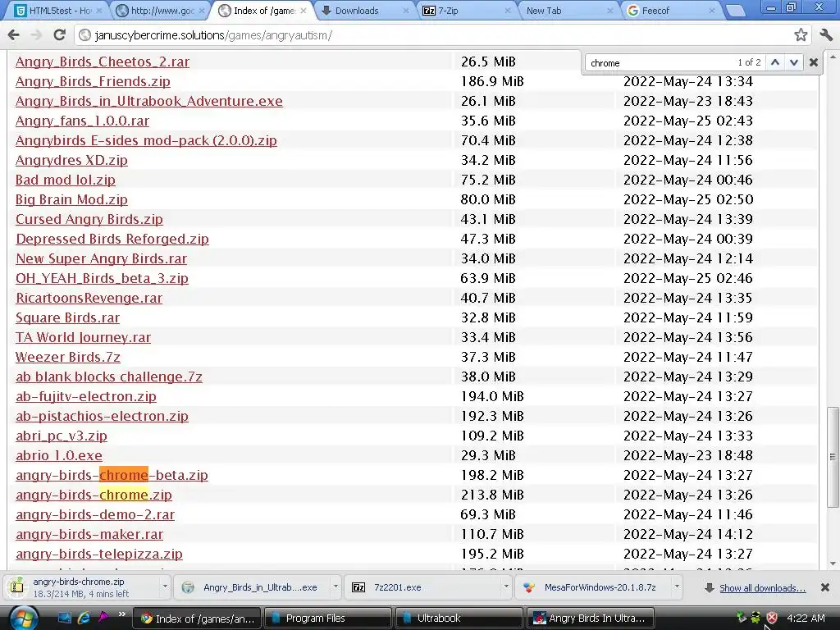Viewport: 840px width, 630px height.
Task: Open options arrow for Angry_Birds_in_Ultrab....exe download
Action: [336, 587]
